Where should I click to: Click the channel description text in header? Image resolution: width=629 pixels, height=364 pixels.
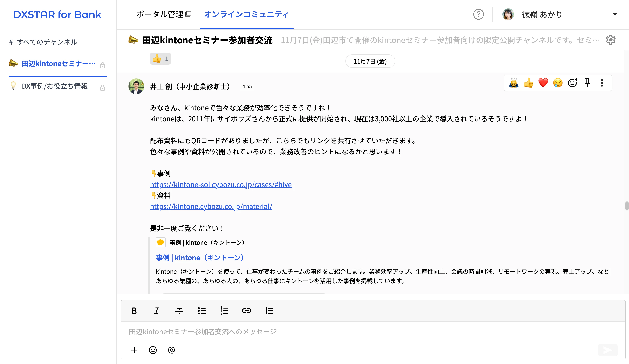click(x=440, y=40)
